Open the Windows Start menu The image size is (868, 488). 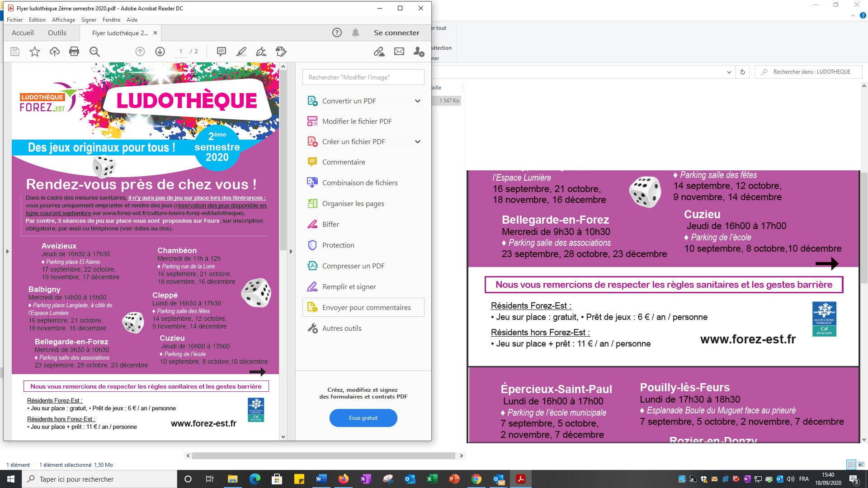(11, 479)
